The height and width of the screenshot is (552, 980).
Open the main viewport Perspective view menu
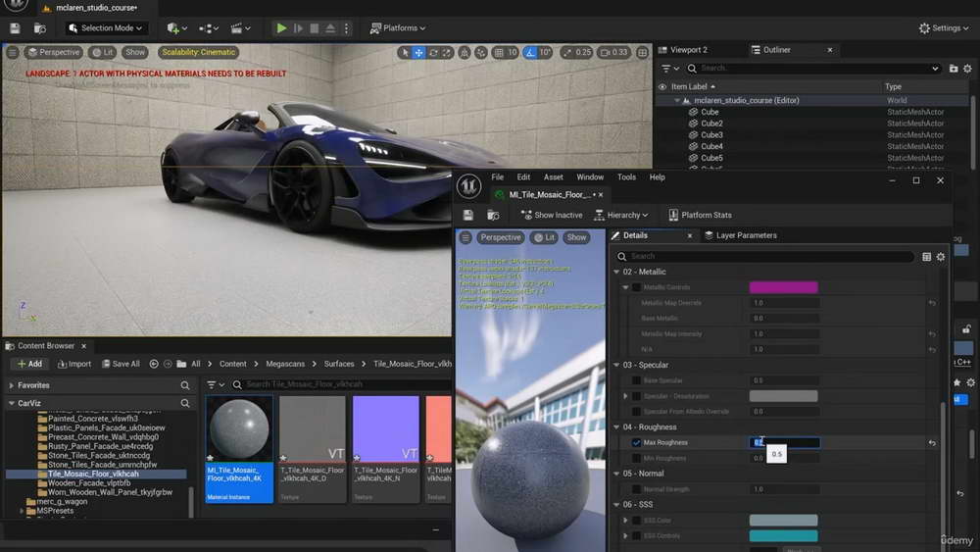coord(54,53)
